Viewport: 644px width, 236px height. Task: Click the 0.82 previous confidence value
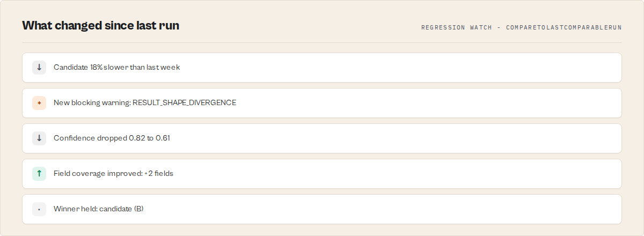pyautogui.click(x=137, y=138)
